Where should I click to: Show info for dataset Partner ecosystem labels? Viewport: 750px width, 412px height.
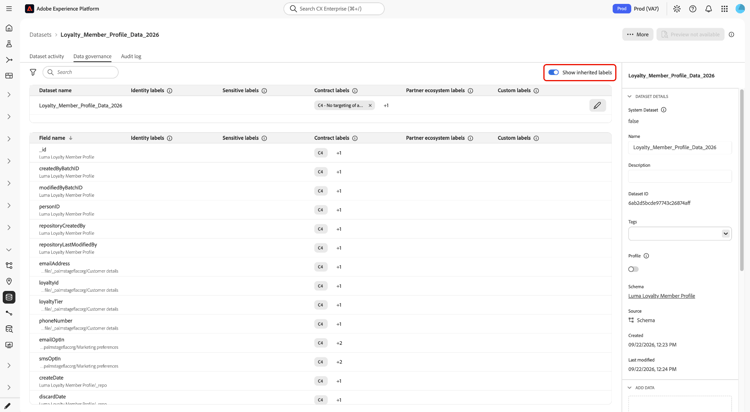pyautogui.click(x=470, y=90)
